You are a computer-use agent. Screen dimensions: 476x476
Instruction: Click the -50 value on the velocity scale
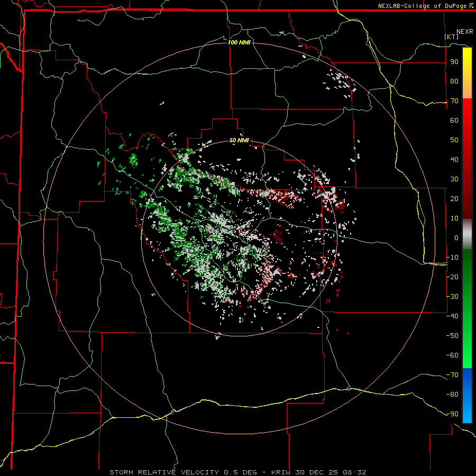click(452, 335)
